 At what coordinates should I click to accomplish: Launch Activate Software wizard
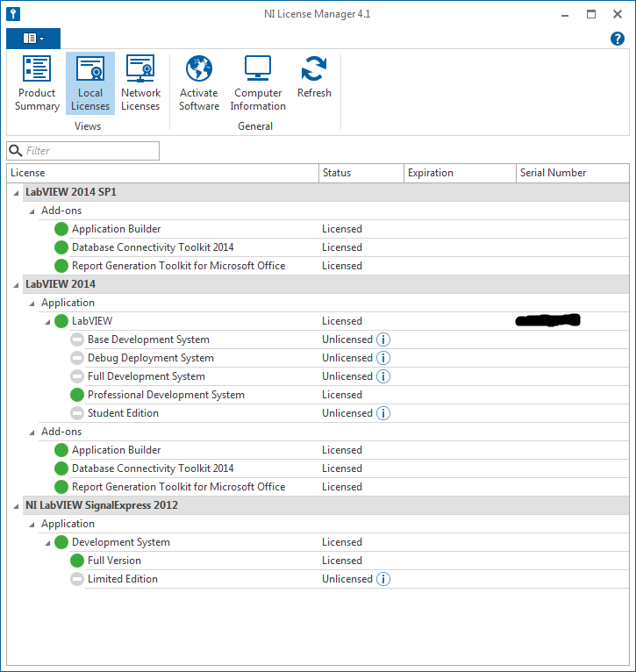(199, 83)
